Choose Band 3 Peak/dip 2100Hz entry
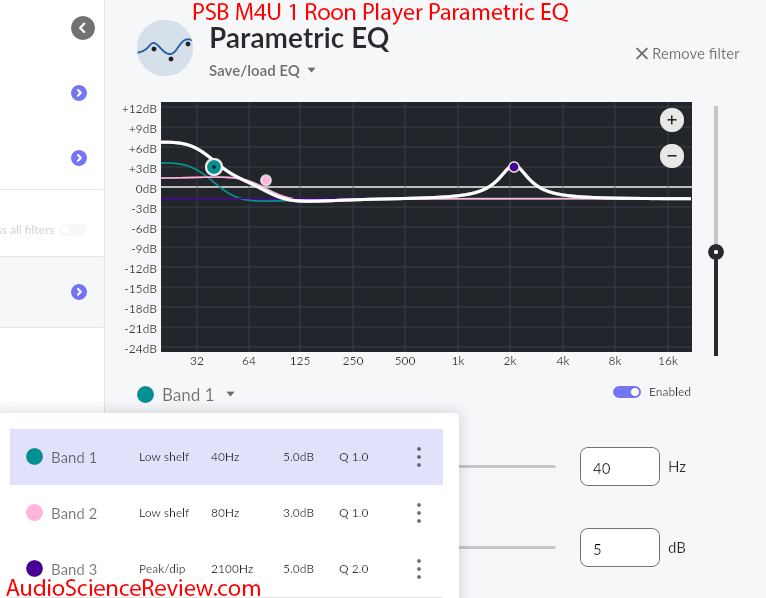The height and width of the screenshot is (598, 766). 226,569
